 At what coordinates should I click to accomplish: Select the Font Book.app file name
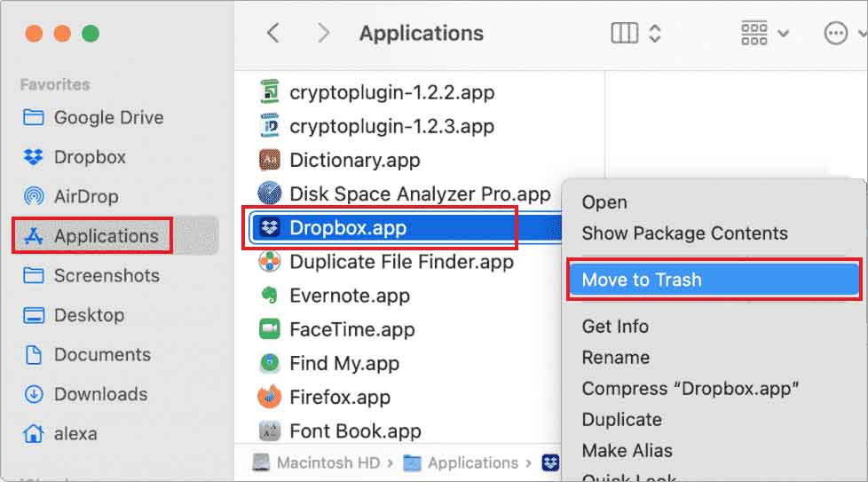[355, 431]
